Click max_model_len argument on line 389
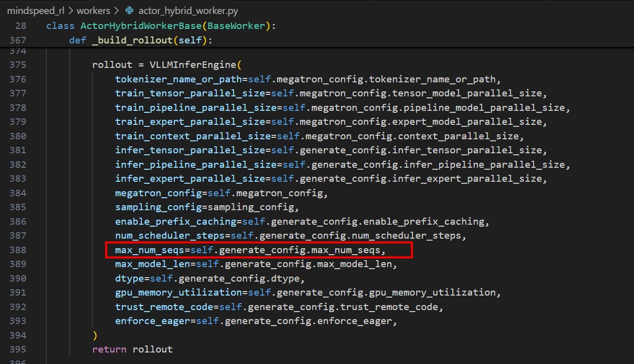Screen dimensions: 634x364 153,264
